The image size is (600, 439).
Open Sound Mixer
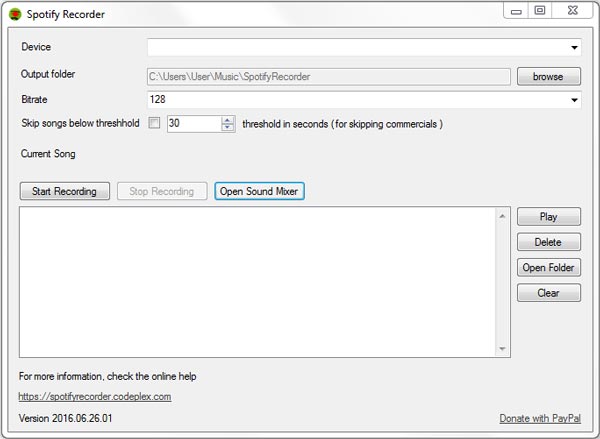coord(259,191)
